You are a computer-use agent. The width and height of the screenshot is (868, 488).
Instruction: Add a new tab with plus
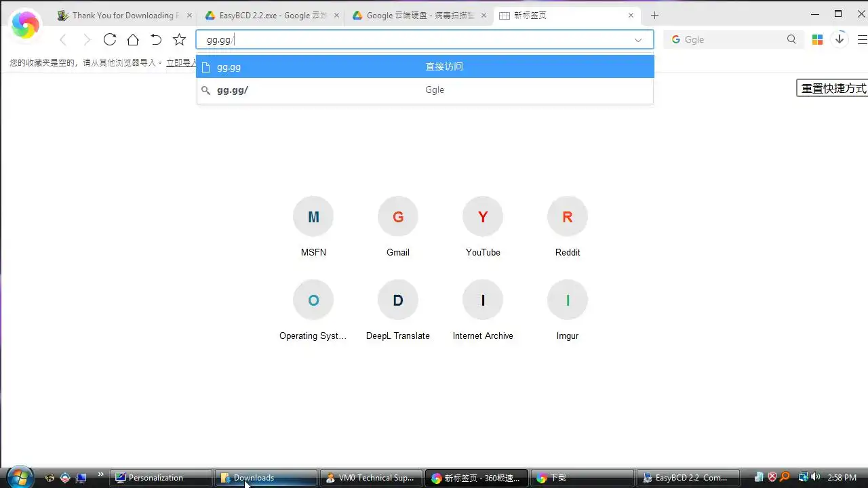pos(654,15)
